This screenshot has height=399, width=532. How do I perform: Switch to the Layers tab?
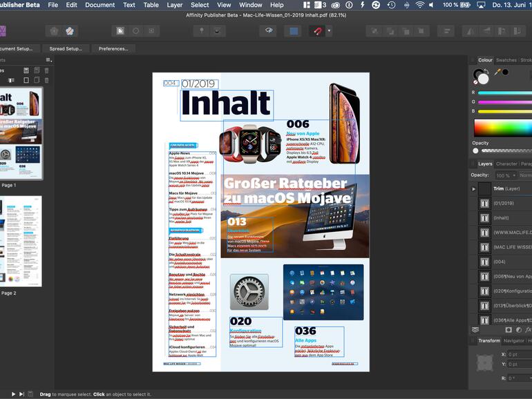[x=485, y=164]
